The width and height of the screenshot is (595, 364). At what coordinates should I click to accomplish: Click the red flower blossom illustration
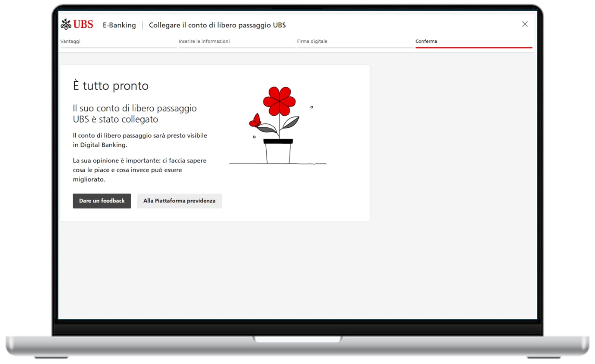[279, 101]
